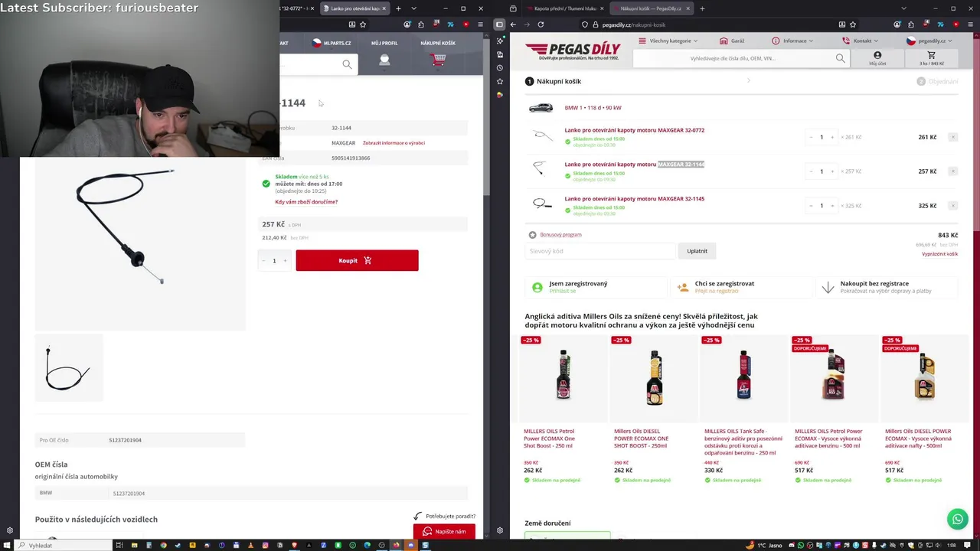Increase quantity with plus beside Koupit

coord(285,260)
